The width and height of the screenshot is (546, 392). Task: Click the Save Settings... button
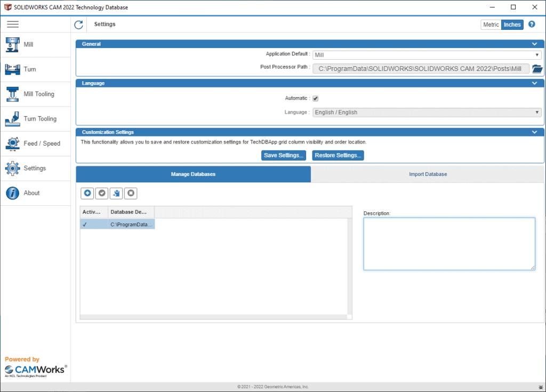(x=284, y=155)
